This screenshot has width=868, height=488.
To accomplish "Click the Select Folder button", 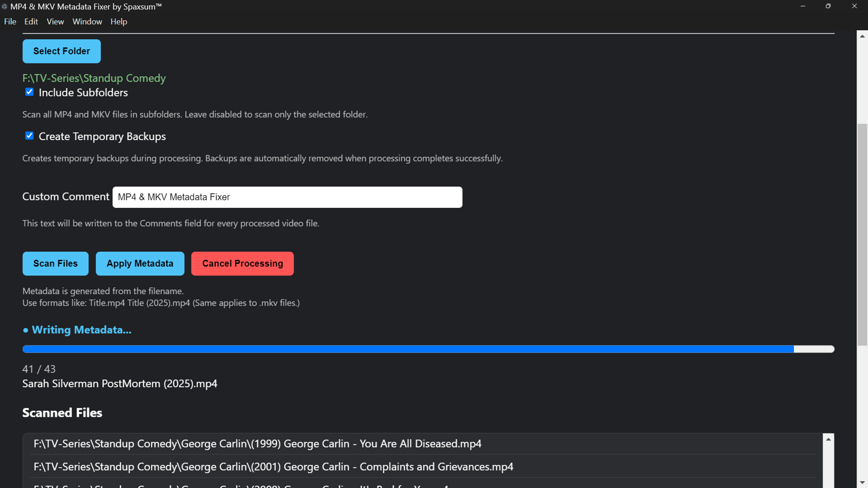I will pos(61,51).
